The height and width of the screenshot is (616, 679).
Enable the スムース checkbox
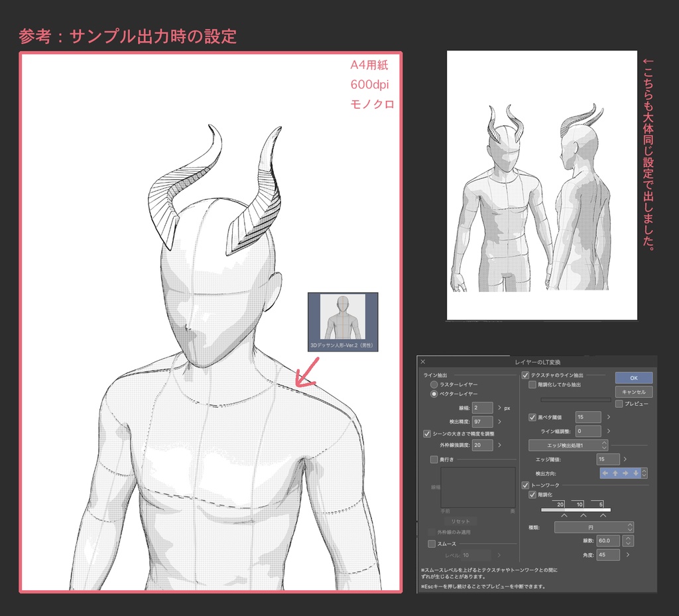[x=431, y=544]
